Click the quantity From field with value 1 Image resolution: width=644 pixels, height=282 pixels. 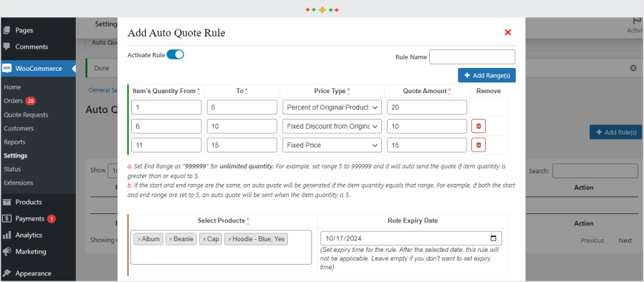click(x=166, y=107)
